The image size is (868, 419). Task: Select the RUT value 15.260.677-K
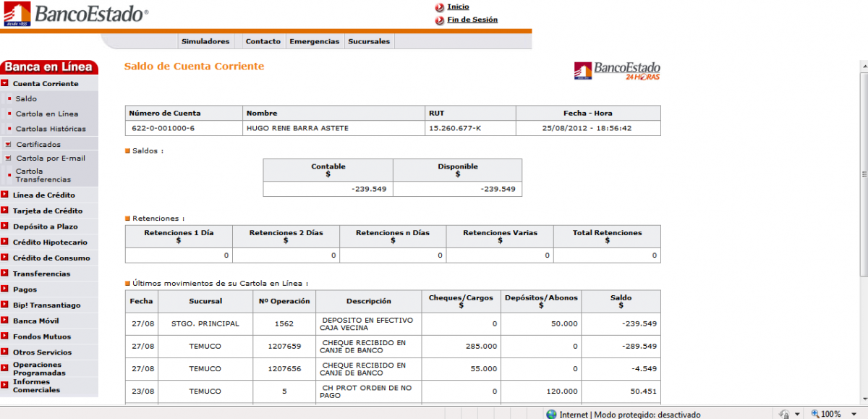coord(455,128)
